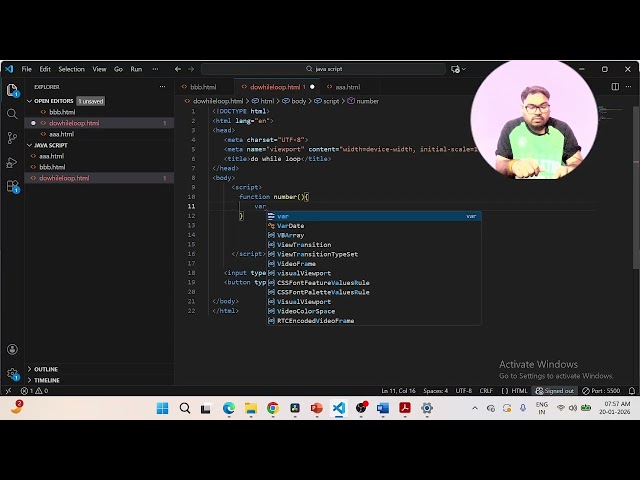This screenshot has width=640, height=480.
Task: Open the Manage gear icon
Action: 12,374
